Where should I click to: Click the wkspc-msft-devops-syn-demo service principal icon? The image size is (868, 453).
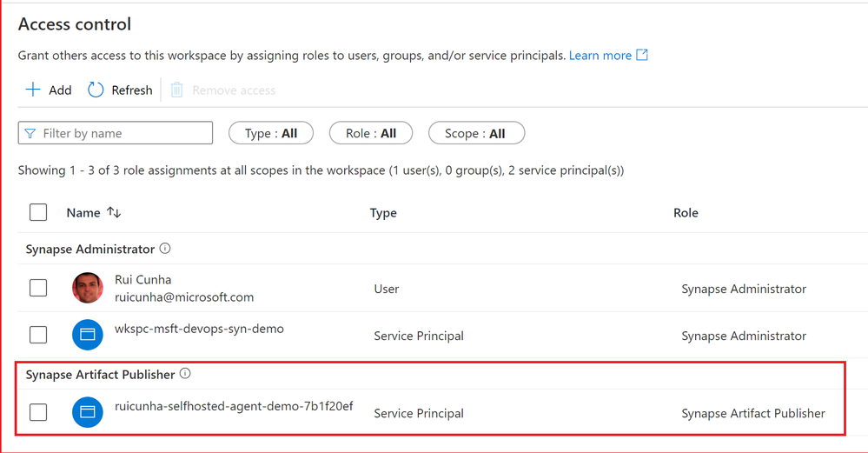tap(88, 335)
